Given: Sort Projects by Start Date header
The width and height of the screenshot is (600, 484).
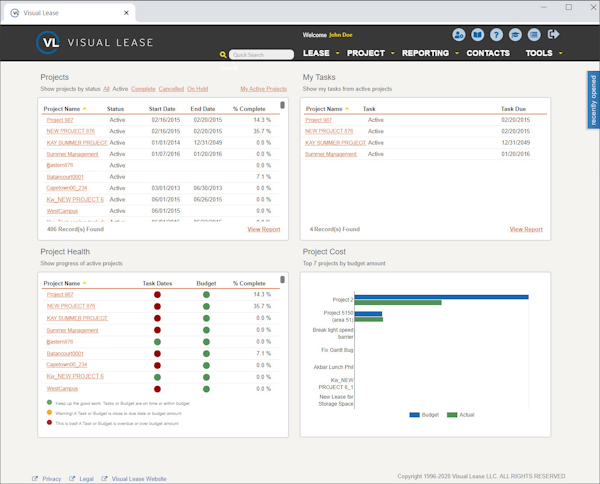Looking at the screenshot, I should point(162,109).
